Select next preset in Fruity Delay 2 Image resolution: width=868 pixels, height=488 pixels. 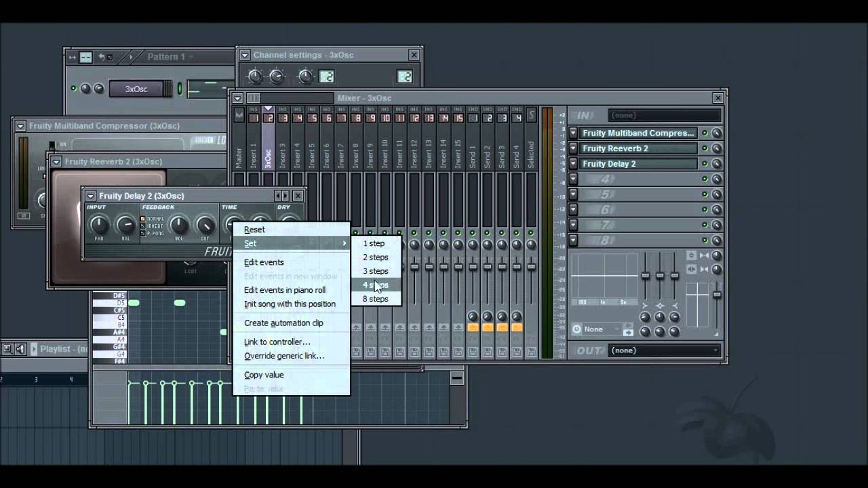click(x=285, y=196)
